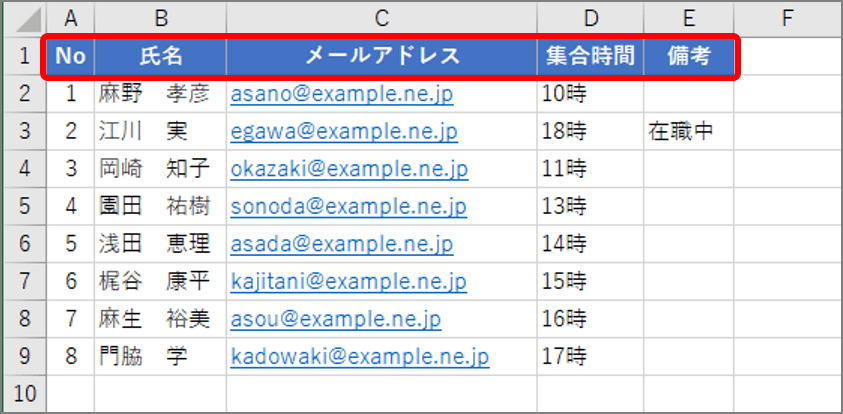The image size is (843, 414).
Task: Click the 集合時間 header cell
Action: coord(590,56)
